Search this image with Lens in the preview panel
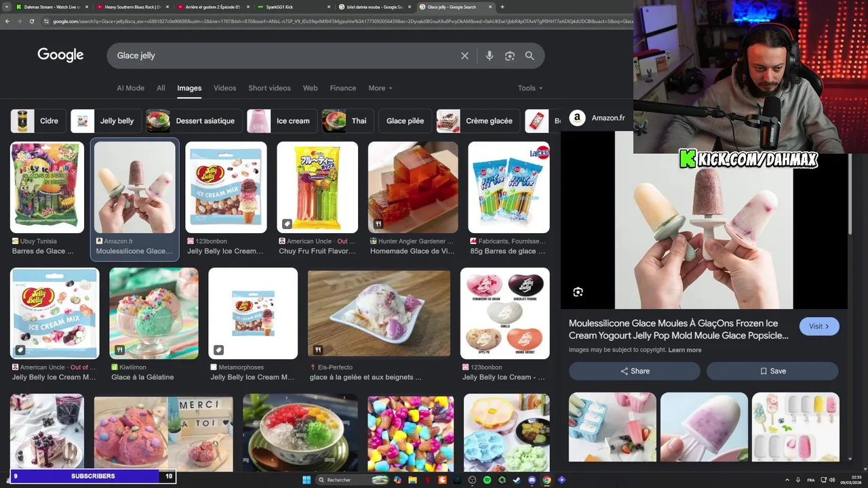868x488 pixels. (x=578, y=292)
